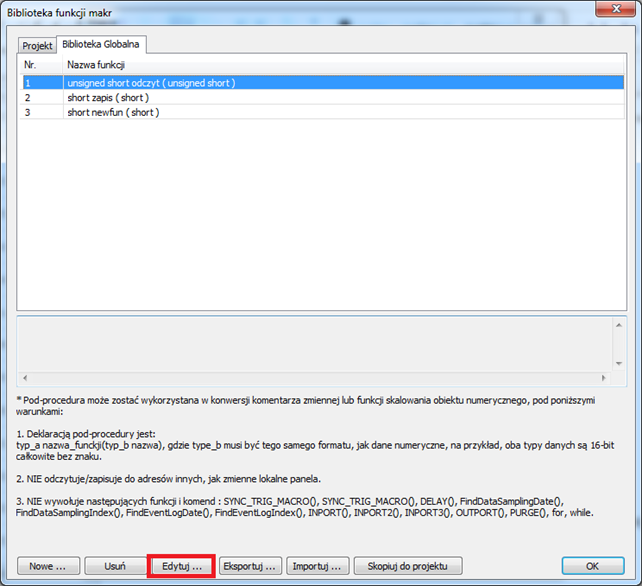The width and height of the screenshot is (642, 586).
Task: Click the preview pane scroll down arrow
Action: click(619, 364)
